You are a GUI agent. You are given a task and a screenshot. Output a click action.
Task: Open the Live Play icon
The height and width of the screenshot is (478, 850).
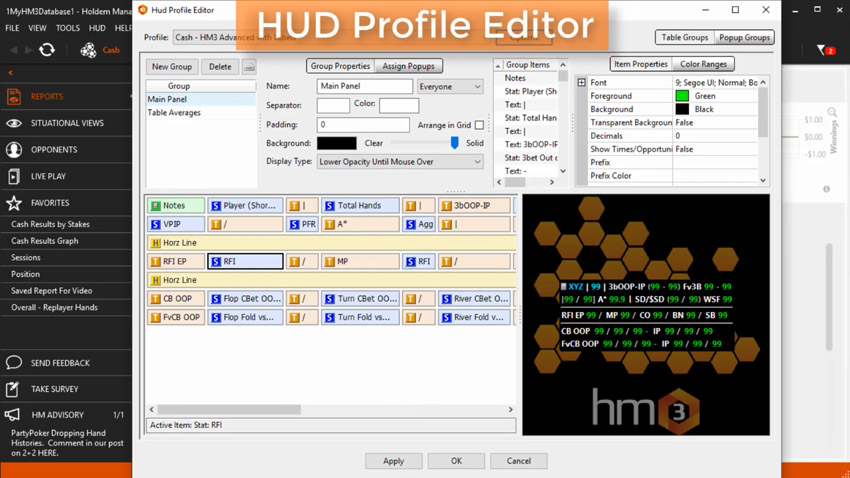coord(14,176)
